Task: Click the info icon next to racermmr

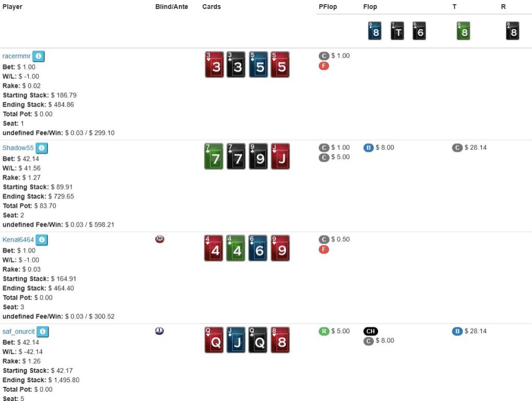Action: point(39,56)
